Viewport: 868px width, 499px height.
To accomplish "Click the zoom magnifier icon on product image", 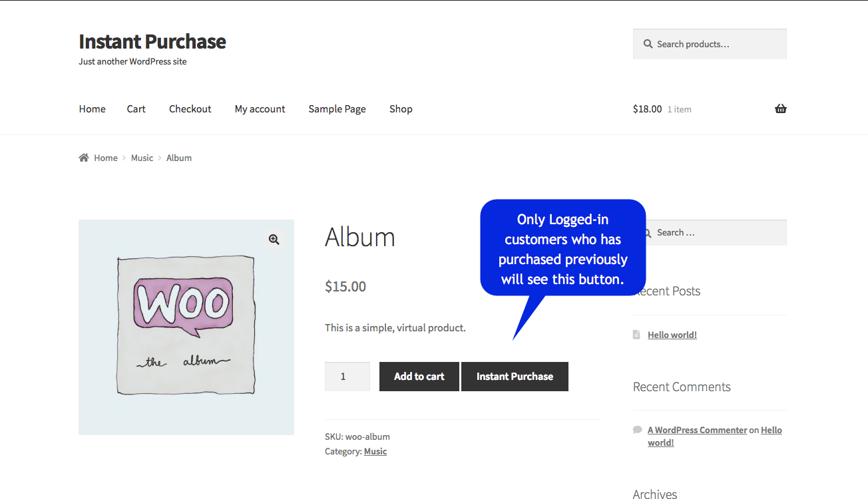I will [x=274, y=240].
